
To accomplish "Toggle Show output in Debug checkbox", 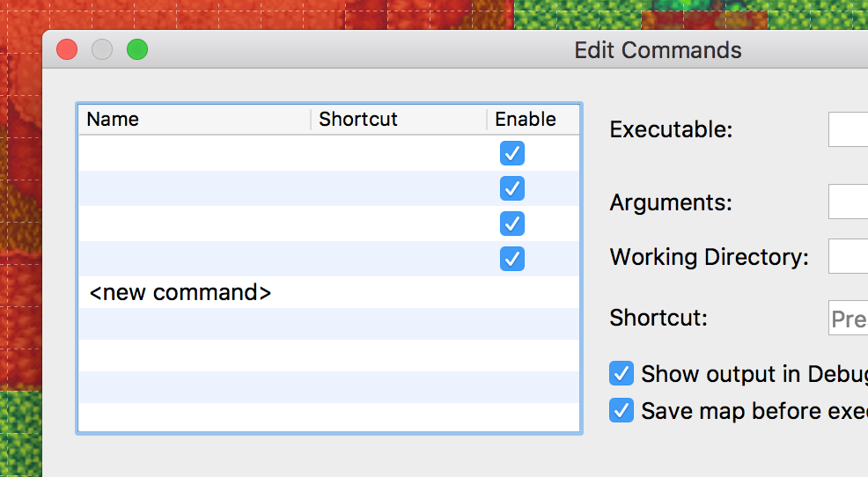I will click(x=622, y=373).
